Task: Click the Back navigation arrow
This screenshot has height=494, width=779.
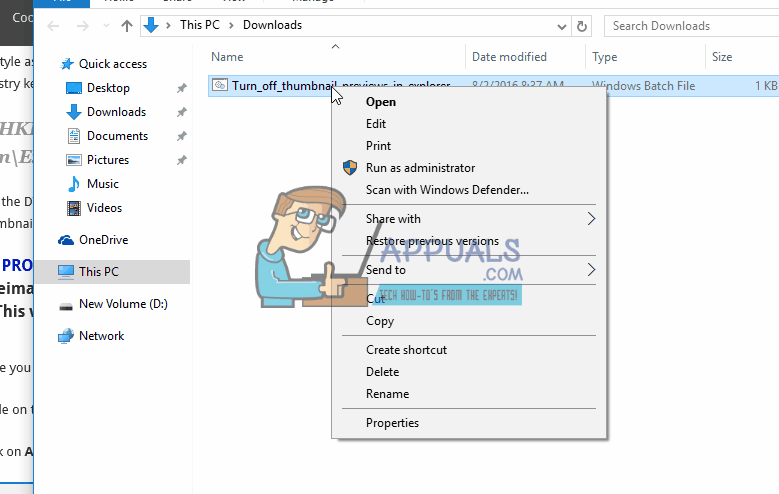Action: pyautogui.click(x=53, y=26)
